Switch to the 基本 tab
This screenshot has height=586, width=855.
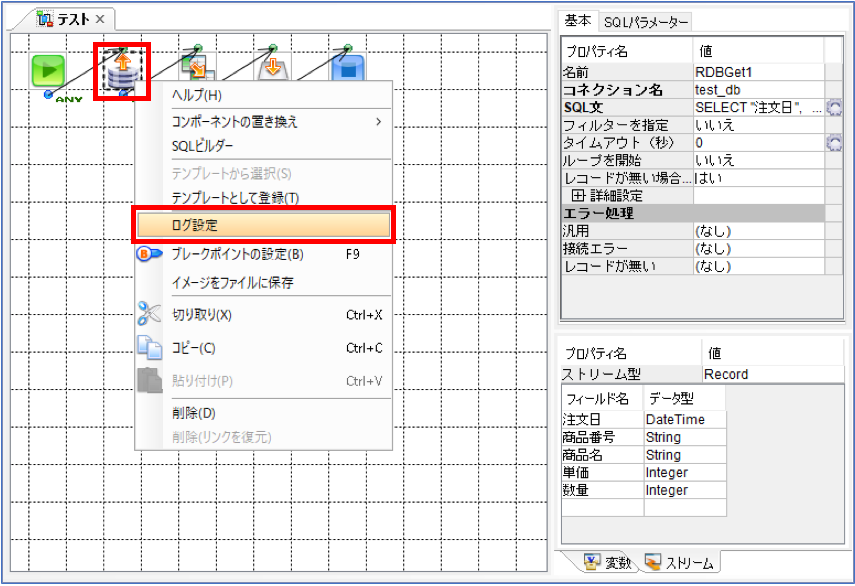[x=578, y=21]
